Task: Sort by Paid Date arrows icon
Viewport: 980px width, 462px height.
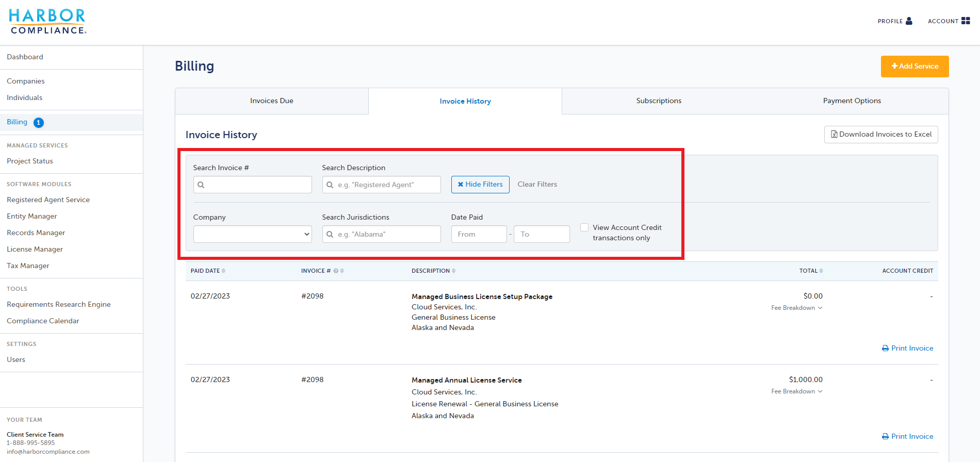Action: click(223, 271)
